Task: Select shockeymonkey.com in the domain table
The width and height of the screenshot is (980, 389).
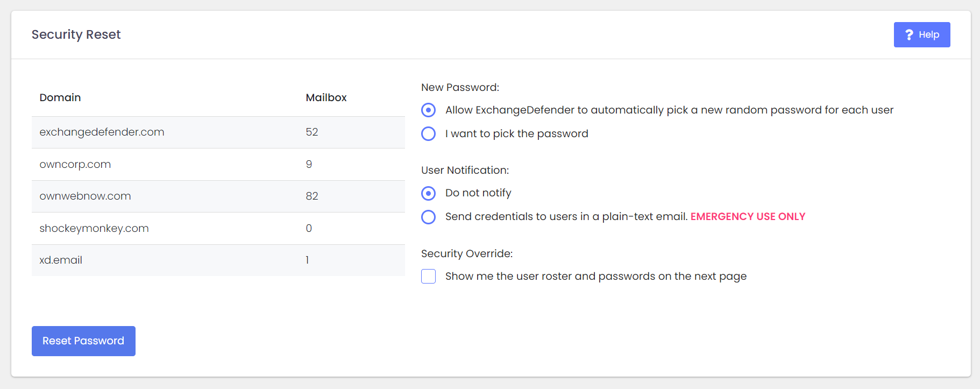Action: point(94,229)
